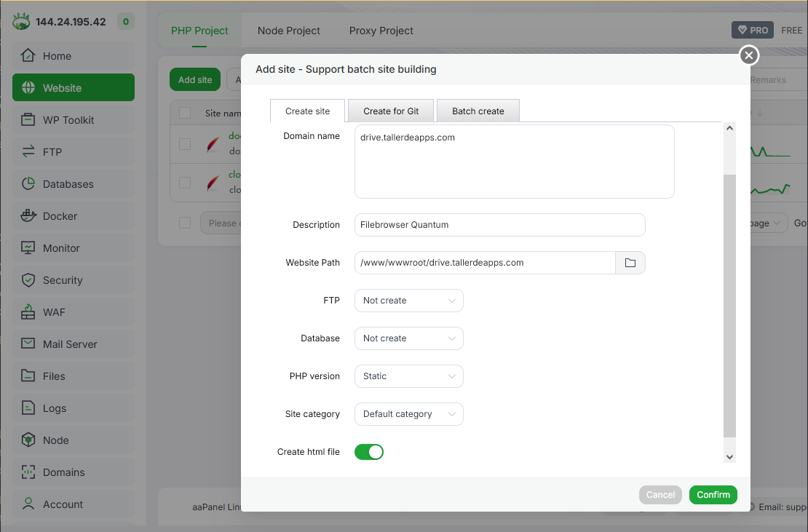Expand the FTP dropdown

coord(408,301)
